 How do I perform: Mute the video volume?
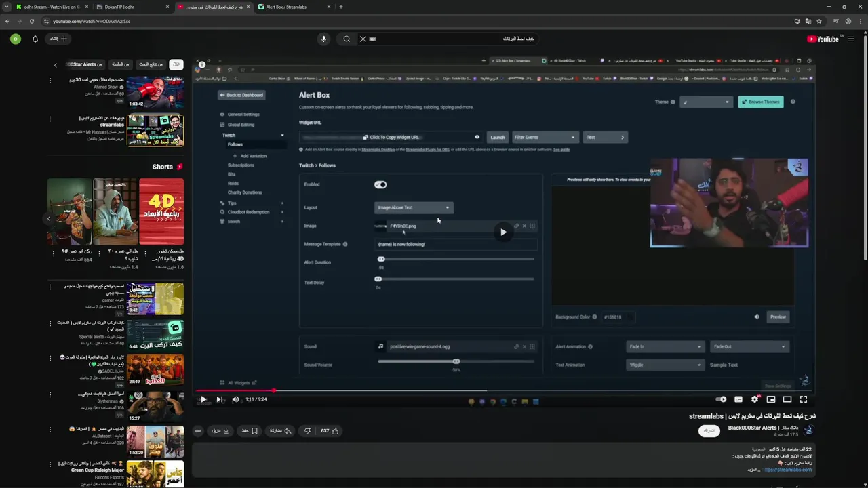(235, 399)
